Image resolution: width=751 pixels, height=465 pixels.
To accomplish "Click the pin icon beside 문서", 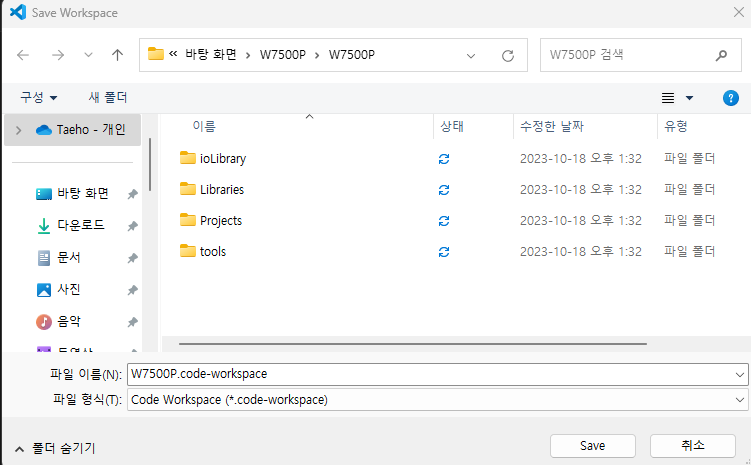I will pos(133,258).
